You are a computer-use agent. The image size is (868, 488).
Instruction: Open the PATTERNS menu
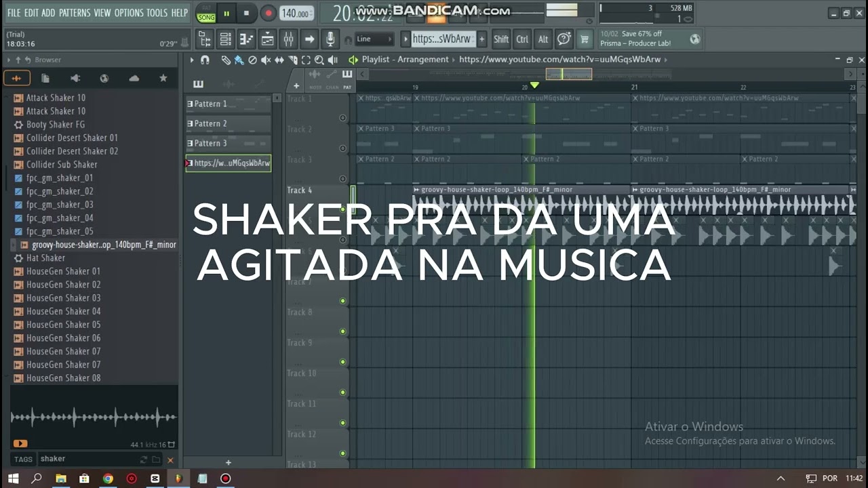(75, 13)
